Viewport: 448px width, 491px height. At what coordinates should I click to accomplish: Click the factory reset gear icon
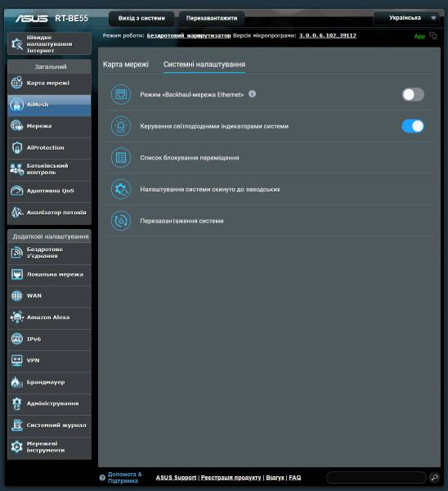click(x=121, y=189)
